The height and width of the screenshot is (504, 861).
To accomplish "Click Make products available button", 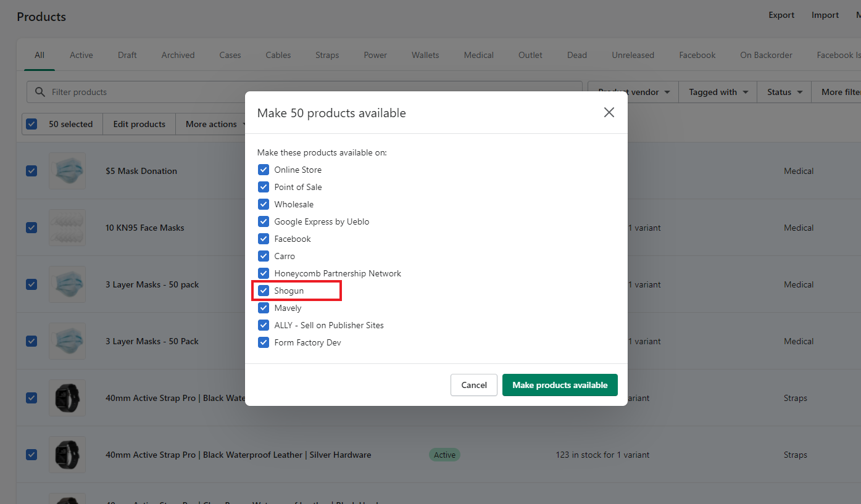I will [560, 385].
